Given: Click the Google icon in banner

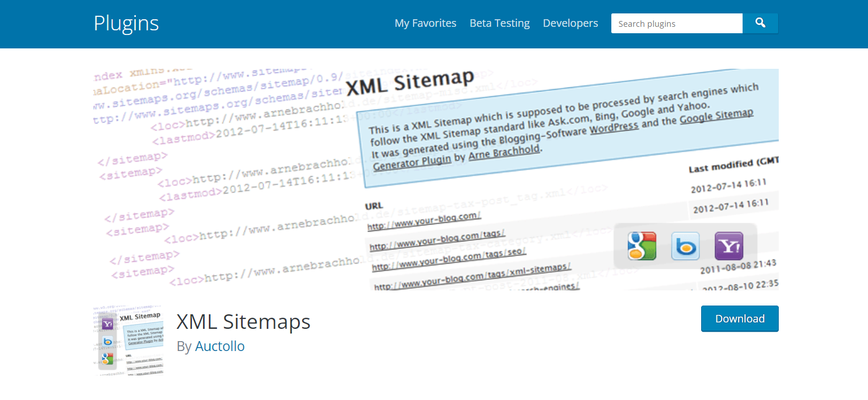Looking at the screenshot, I should (x=642, y=245).
